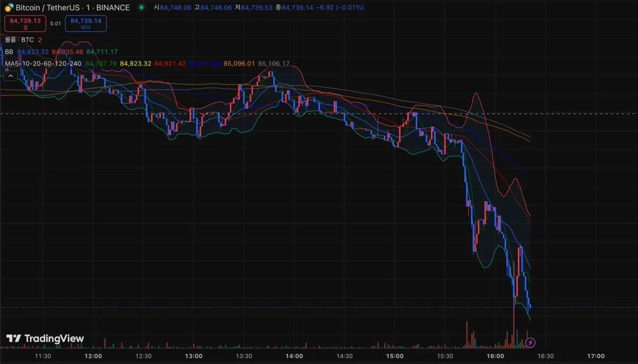Click the green market status dot
This screenshot has width=638, height=364.
(x=141, y=7)
